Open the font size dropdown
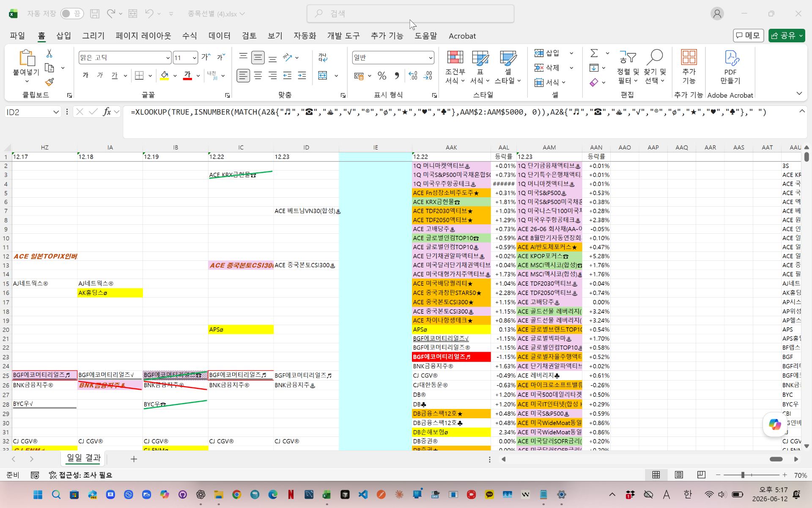812x508 pixels. [x=195, y=58]
